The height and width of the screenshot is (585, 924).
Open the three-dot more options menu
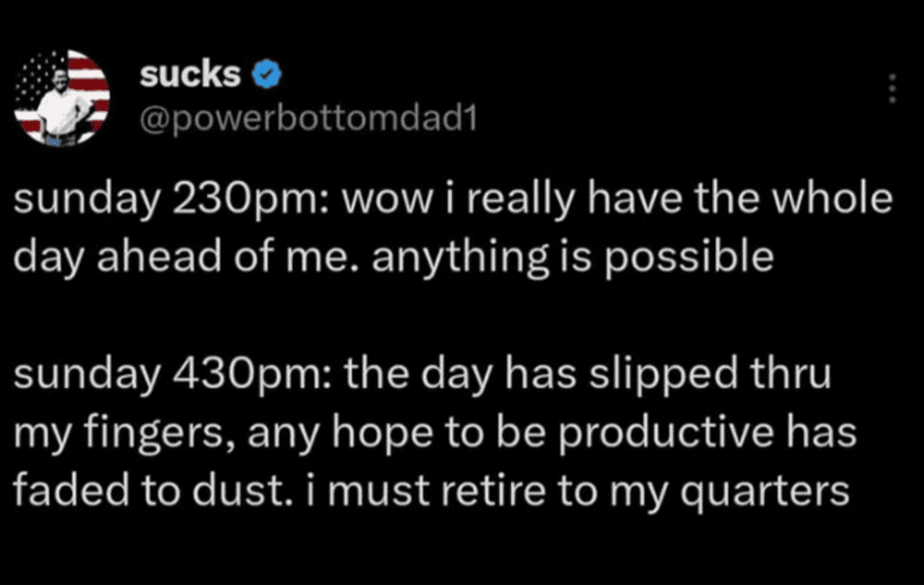pyautogui.click(x=892, y=88)
